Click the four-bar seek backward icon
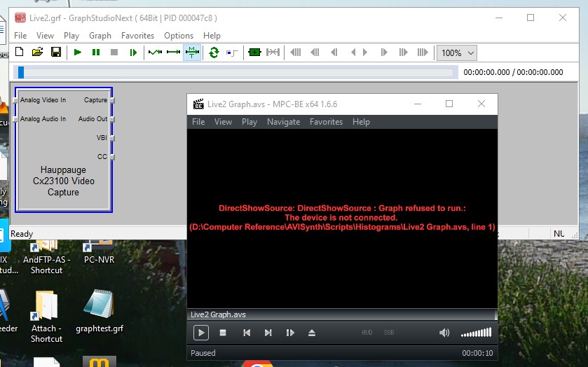 tap(296, 52)
